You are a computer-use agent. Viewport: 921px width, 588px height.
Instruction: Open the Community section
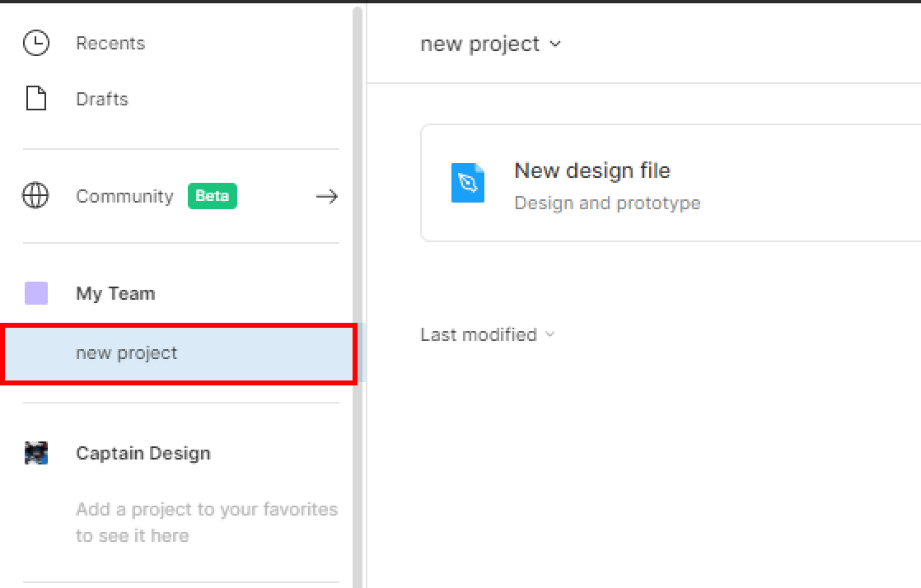coord(124,196)
